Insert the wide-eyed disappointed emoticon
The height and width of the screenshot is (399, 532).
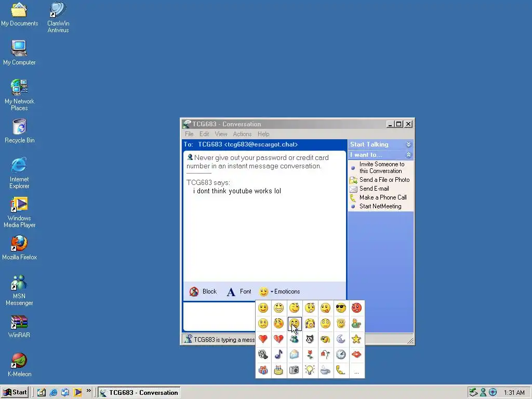click(x=325, y=324)
